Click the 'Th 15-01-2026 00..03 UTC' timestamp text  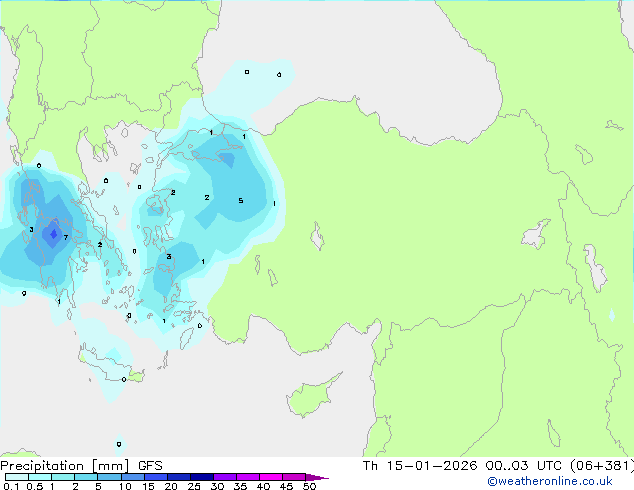click(464, 466)
